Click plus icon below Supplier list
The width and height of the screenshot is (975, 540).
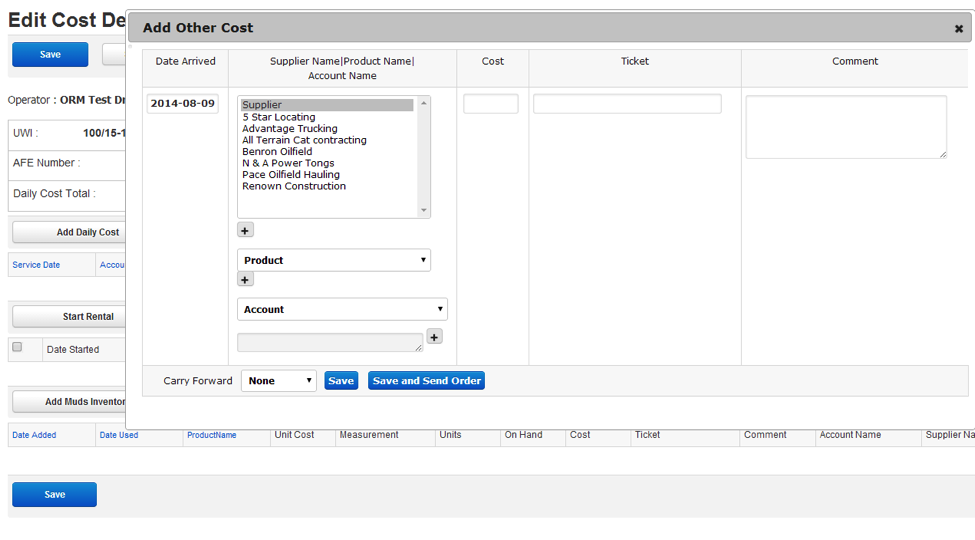click(245, 231)
